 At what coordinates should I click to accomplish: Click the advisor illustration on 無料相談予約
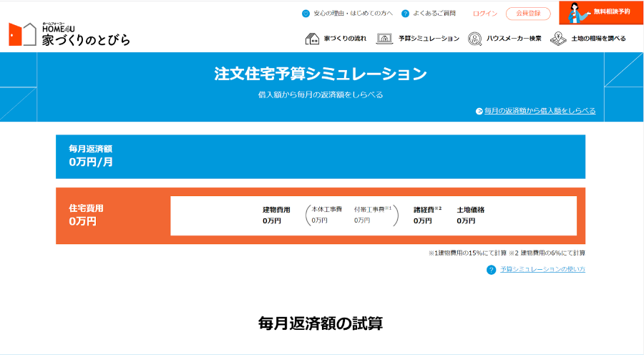(575, 13)
